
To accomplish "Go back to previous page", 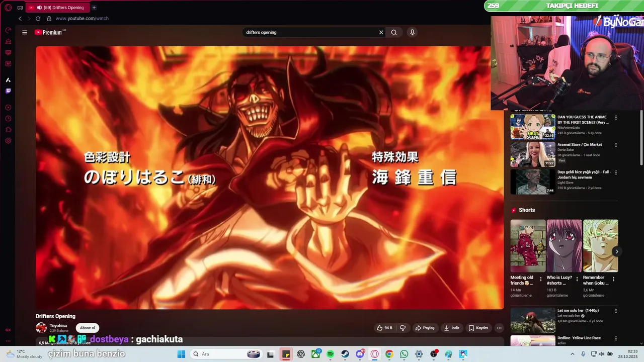I will point(20,19).
